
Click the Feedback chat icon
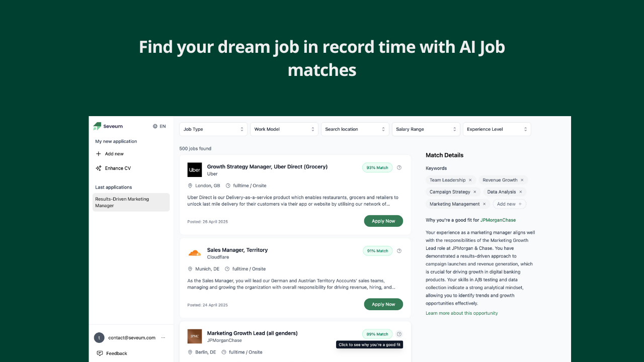coord(100,353)
